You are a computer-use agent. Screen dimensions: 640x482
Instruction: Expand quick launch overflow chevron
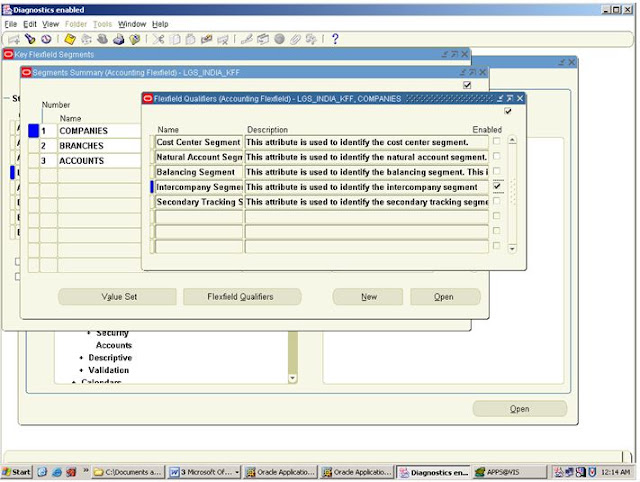pyautogui.click(x=86, y=471)
